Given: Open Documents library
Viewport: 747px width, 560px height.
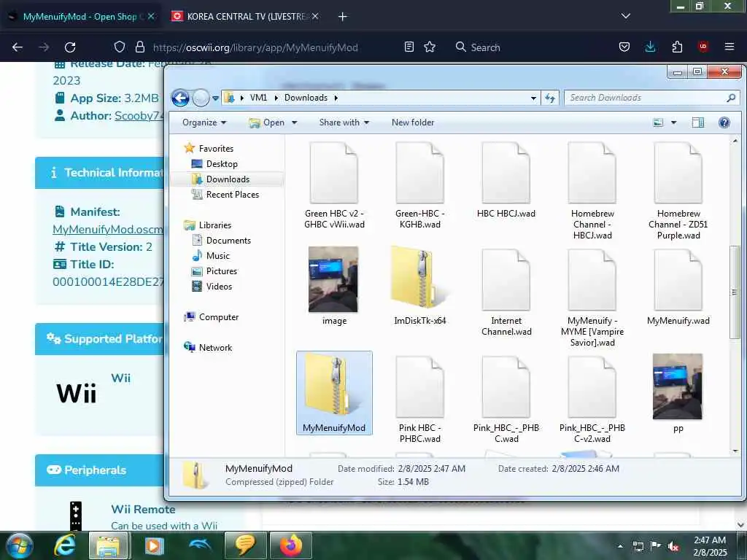Looking at the screenshot, I should coord(222,241).
